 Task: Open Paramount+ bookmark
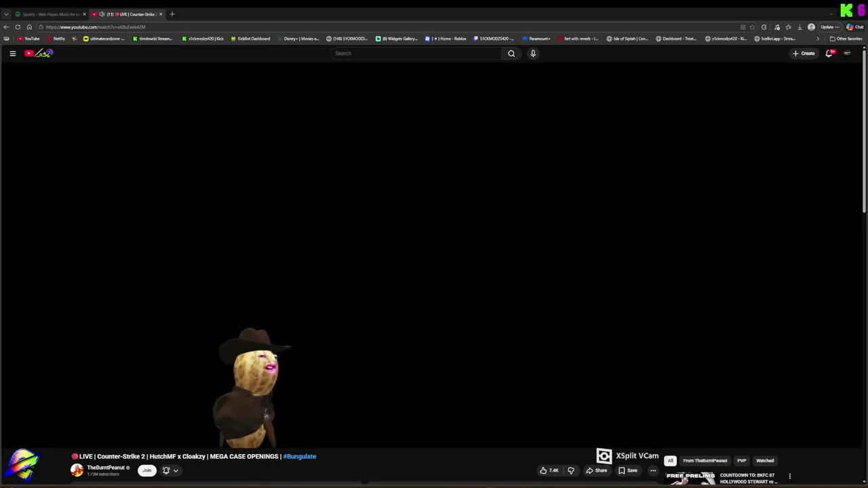click(536, 39)
